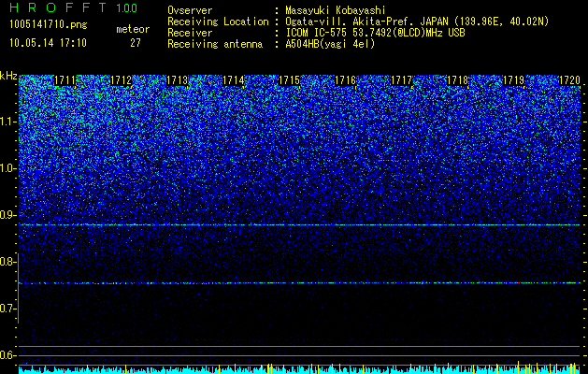588x374 pixels.
Task: Click the 1.1 kHz axis label
Action: 7,122
